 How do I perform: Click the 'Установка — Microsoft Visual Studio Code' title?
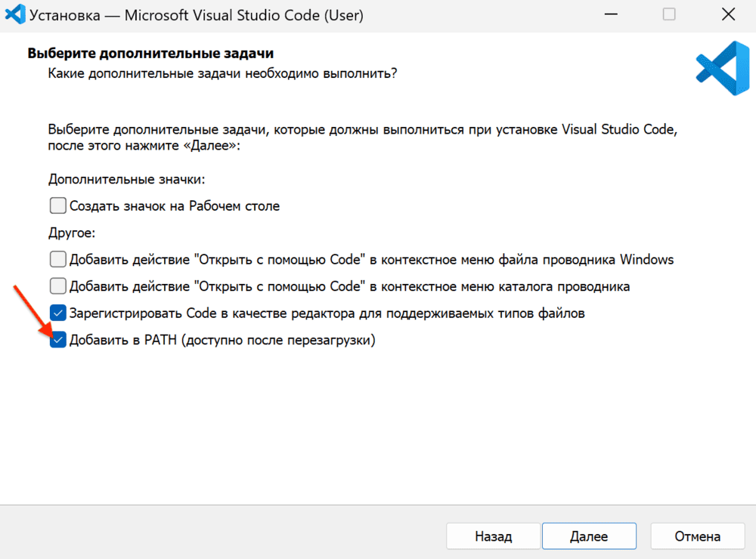click(197, 15)
